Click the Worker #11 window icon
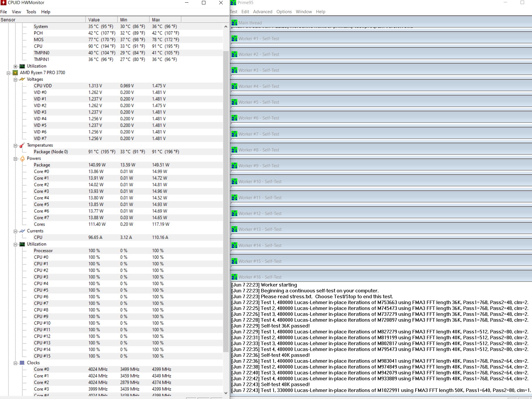This screenshot has width=532, height=399. 234,197
